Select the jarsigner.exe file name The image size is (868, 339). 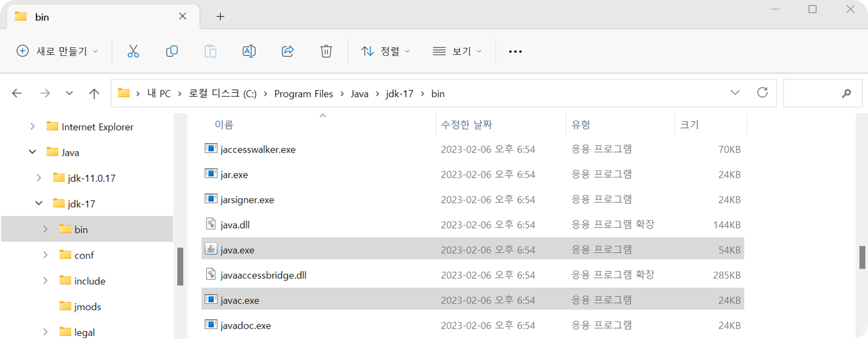(247, 200)
